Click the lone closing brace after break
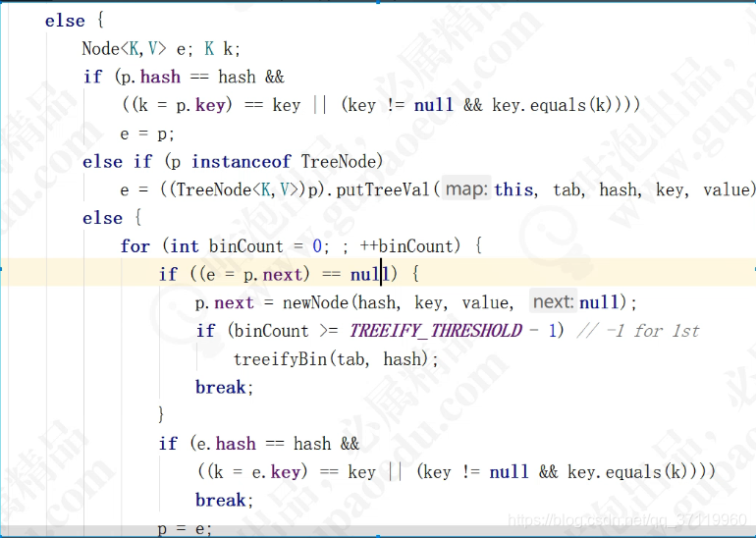Screen dimensions: 756x538 161,415
